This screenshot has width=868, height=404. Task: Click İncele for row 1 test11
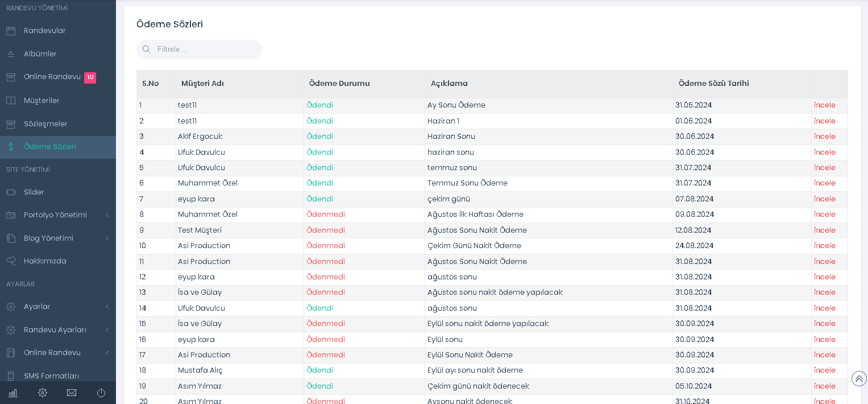coord(824,105)
